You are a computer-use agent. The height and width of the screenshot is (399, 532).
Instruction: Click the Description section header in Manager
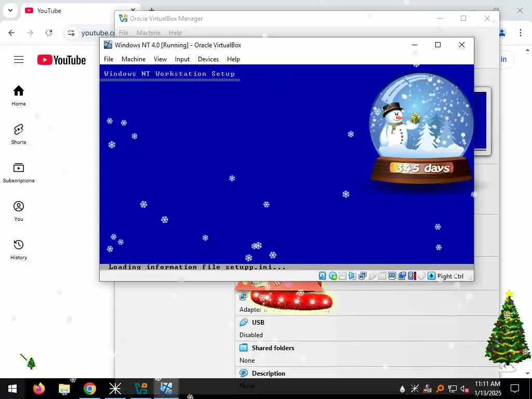(269, 373)
